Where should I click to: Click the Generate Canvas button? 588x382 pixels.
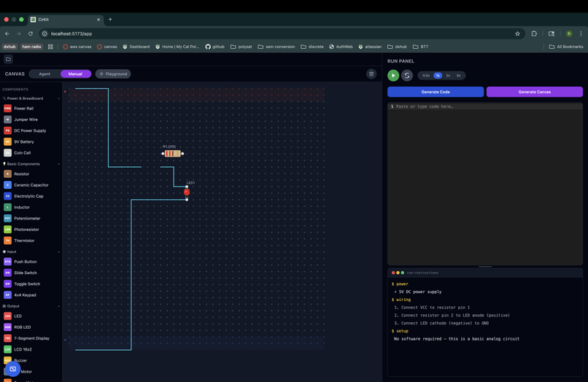534,92
